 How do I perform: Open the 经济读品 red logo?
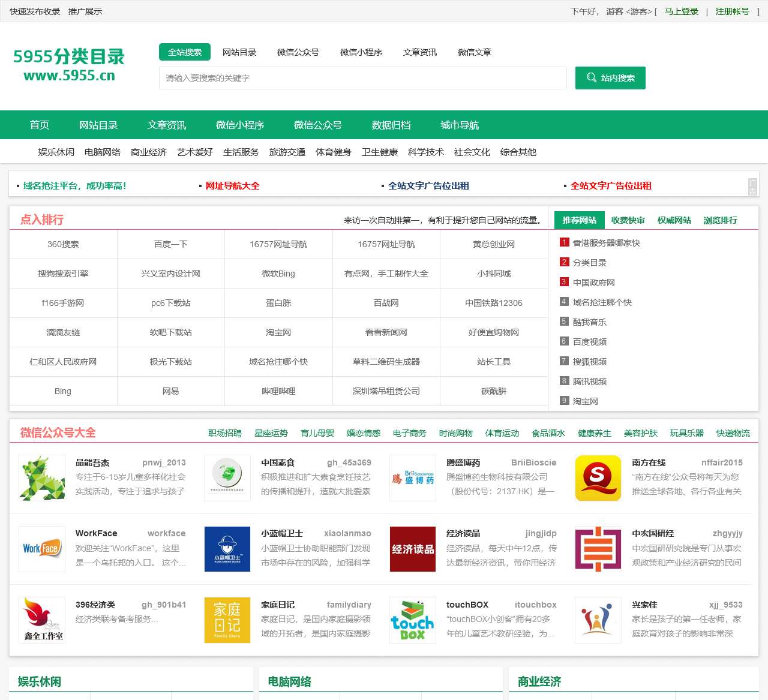(413, 549)
